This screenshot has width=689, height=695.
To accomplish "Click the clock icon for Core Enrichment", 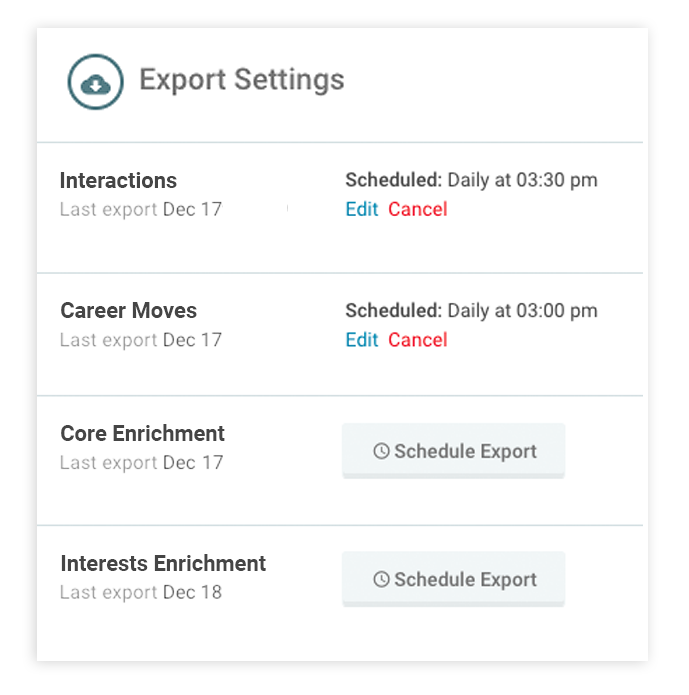I will point(381,452).
